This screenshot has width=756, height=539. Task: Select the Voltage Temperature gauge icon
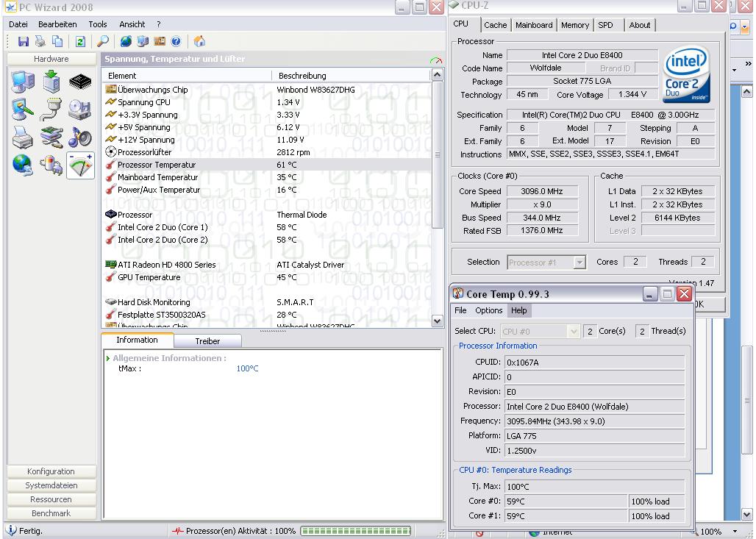(80, 165)
